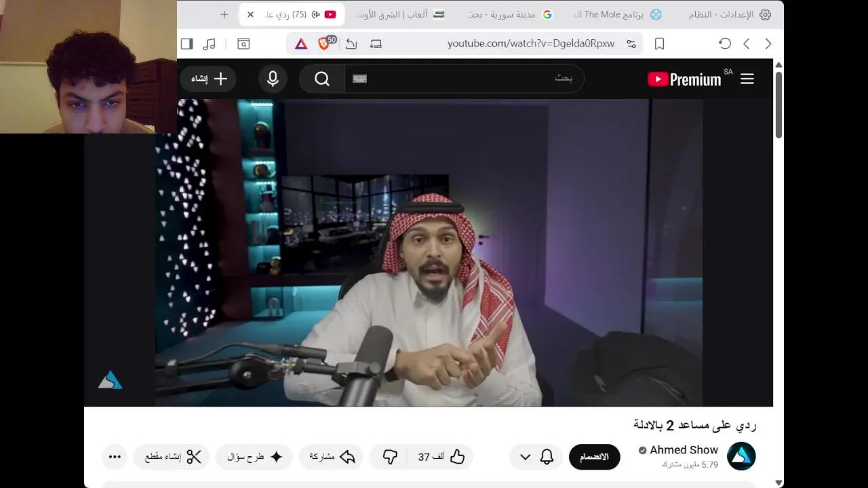
Task: Open the Ahmed Show channel avatar
Action: point(741,456)
